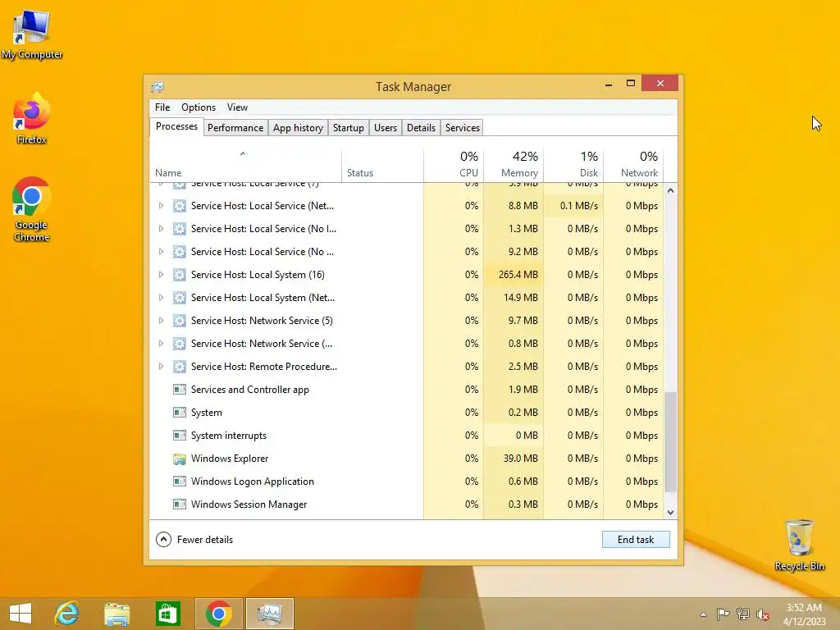This screenshot has height=630, width=840.
Task: Expand Service Host: Local System (Net... row
Action: tap(161, 298)
